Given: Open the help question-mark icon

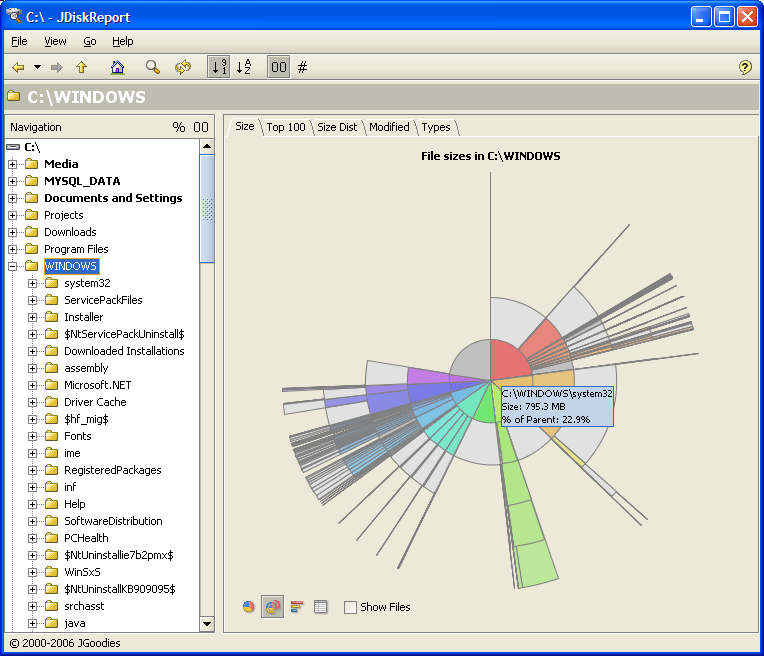Looking at the screenshot, I should [x=745, y=67].
